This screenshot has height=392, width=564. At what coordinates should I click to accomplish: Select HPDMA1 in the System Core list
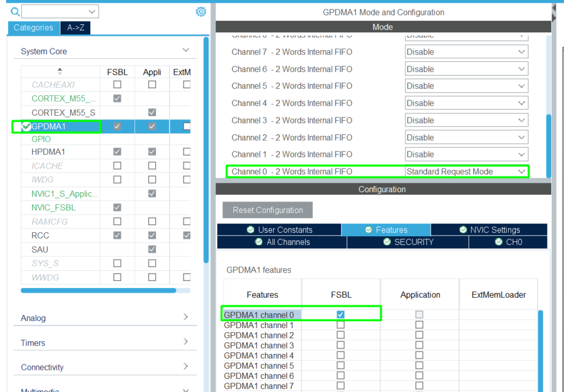coord(48,151)
